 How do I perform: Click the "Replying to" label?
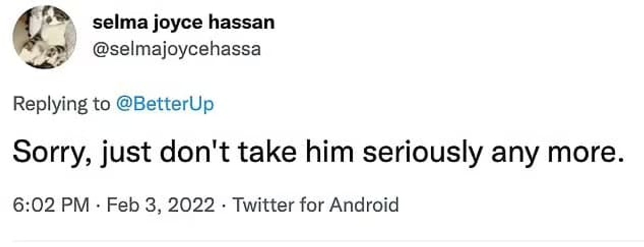(x=62, y=104)
